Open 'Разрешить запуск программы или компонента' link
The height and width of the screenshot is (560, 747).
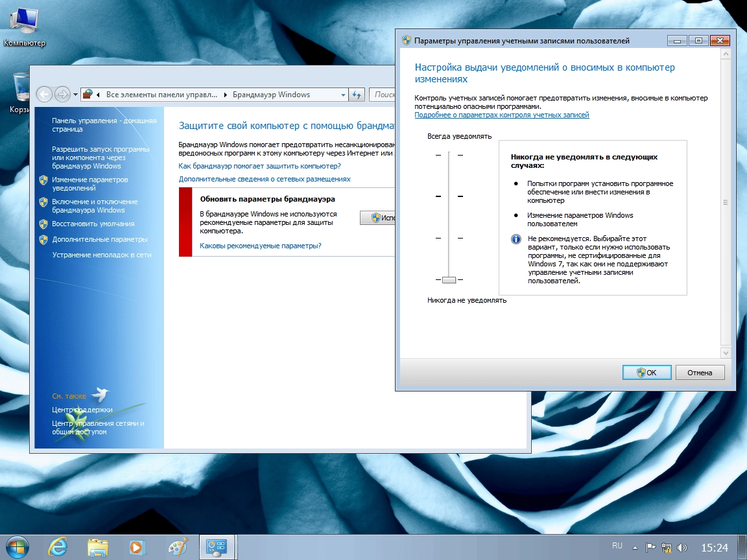pos(101,157)
